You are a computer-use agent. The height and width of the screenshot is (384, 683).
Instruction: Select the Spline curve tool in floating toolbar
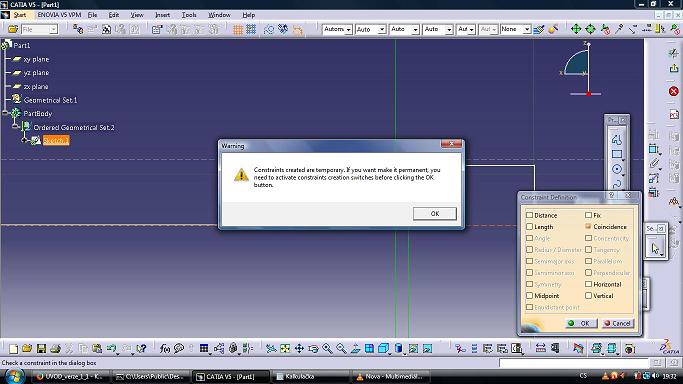coord(617,184)
